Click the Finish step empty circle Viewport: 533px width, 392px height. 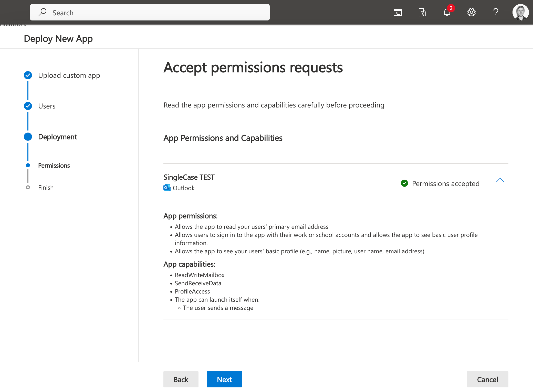click(x=28, y=187)
